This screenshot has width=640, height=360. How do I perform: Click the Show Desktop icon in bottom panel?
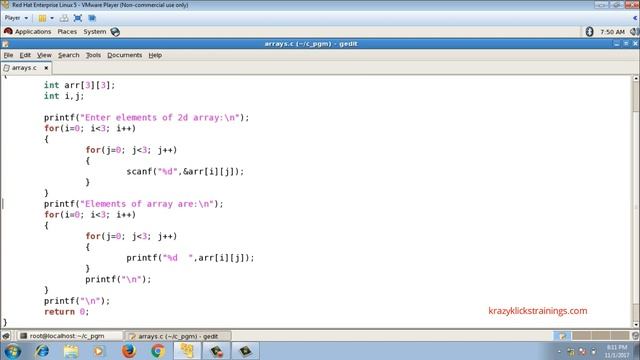pos(6,336)
